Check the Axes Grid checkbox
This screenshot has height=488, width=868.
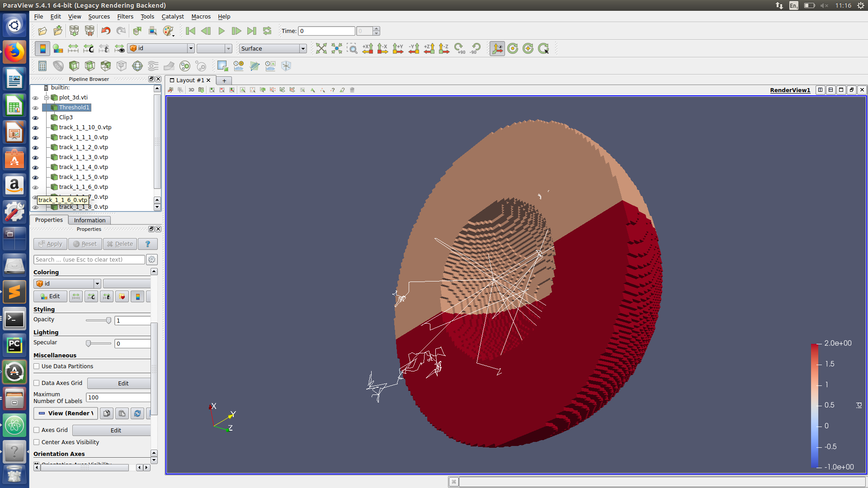pyautogui.click(x=37, y=430)
